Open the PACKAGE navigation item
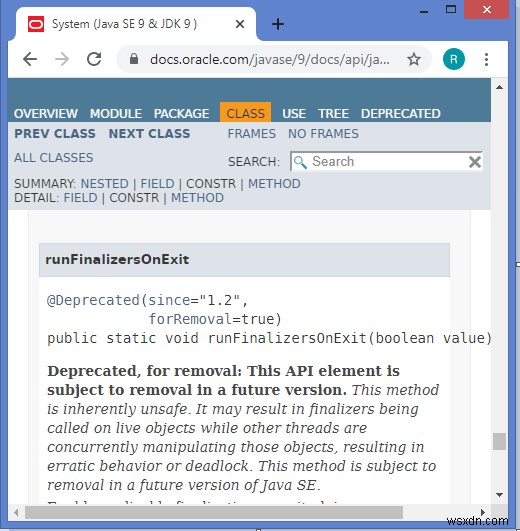 click(181, 114)
